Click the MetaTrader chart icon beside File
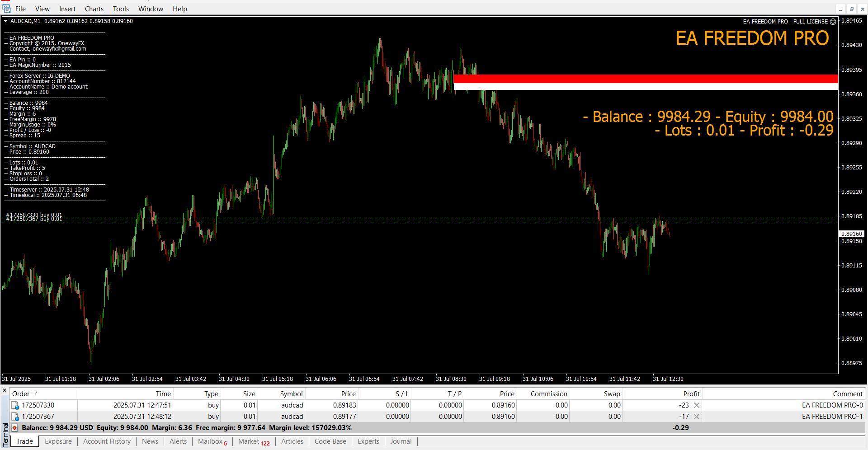This screenshot has height=450, width=868. pyautogui.click(x=7, y=9)
